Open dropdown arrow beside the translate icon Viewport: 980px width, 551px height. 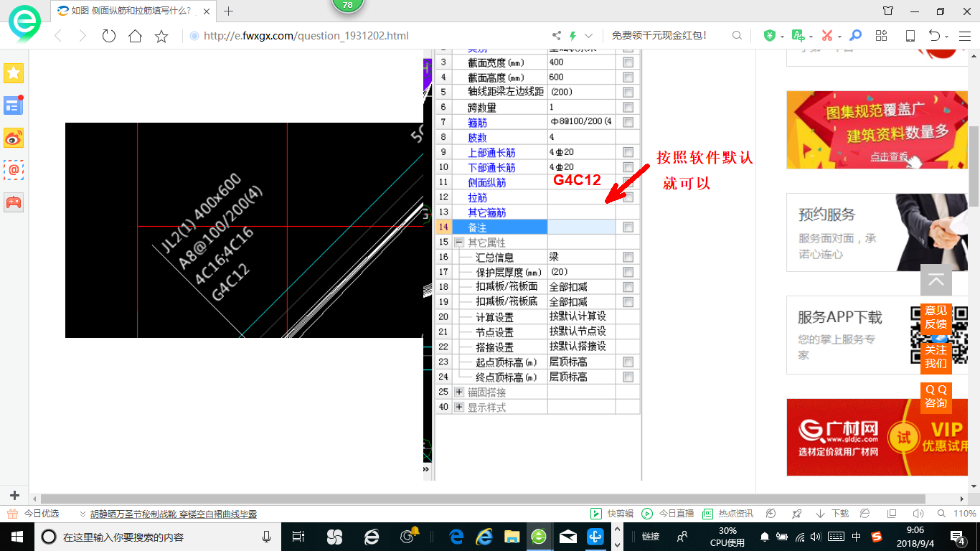pyautogui.click(x=811, y=37)
